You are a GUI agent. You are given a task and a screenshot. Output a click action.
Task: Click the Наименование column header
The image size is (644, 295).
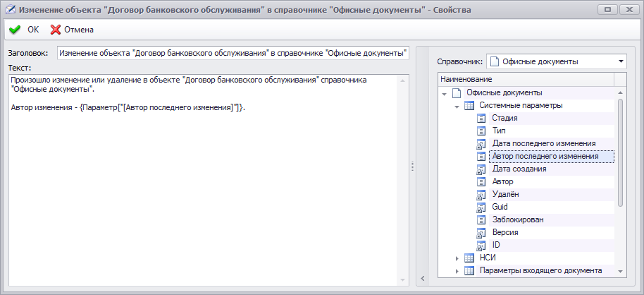pos(525,79)
